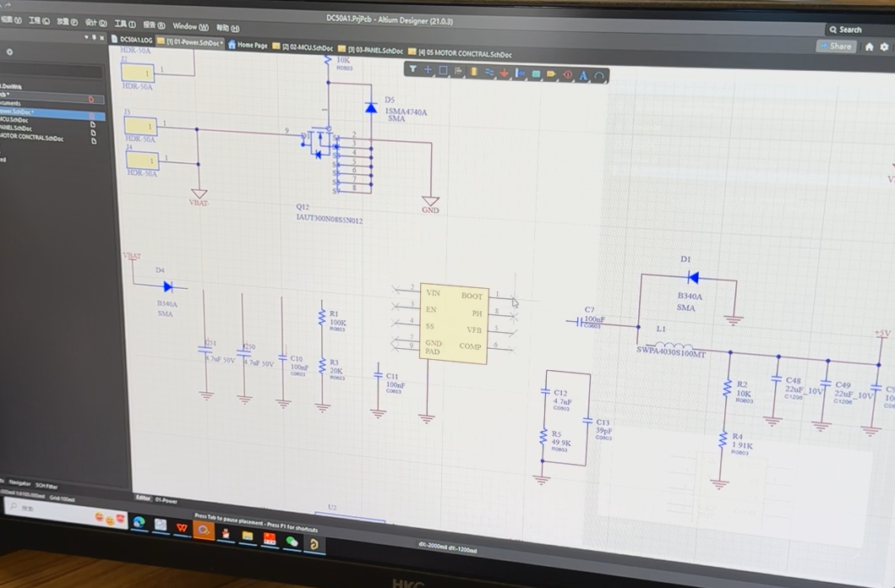This screenshot has width=895, height=588.
Task: Open the Window (W) menu
Action: pyautogui.click(x=191, y=26)
